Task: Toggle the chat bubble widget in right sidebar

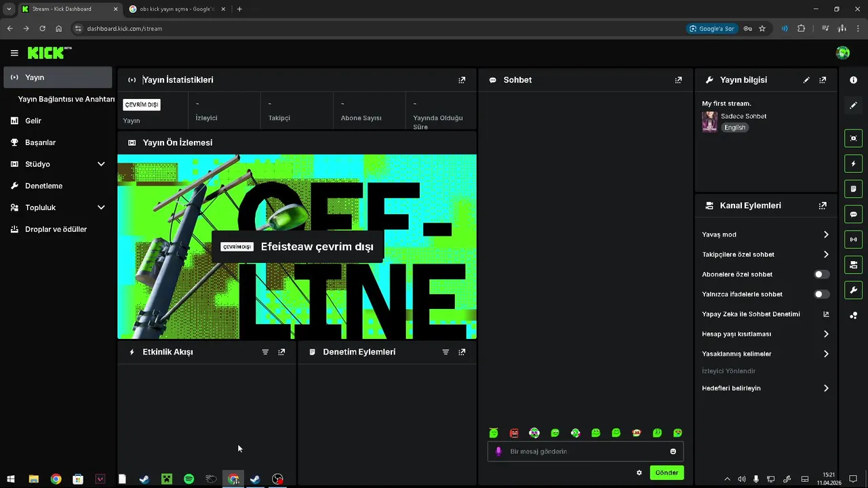Action: click(853, 214)
